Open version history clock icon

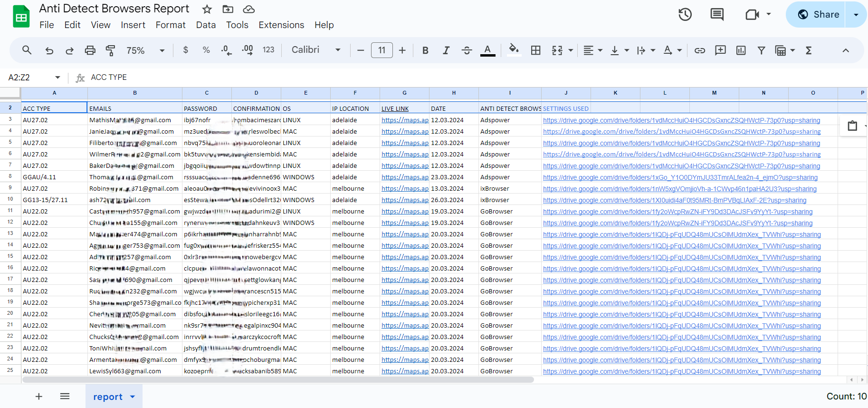click(685, 14)
